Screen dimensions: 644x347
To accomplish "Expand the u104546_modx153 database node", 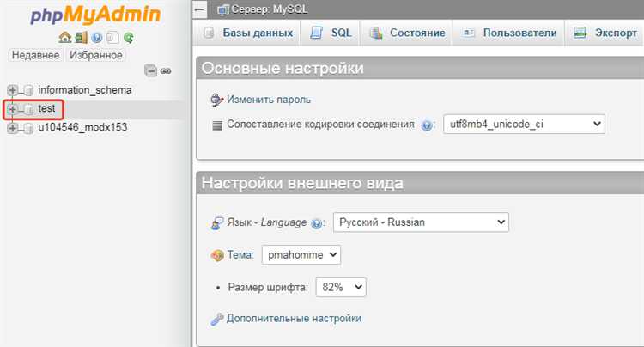I will 13,128.
